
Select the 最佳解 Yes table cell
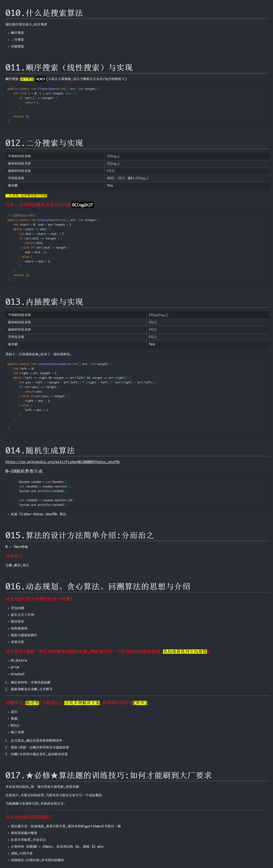110,185
